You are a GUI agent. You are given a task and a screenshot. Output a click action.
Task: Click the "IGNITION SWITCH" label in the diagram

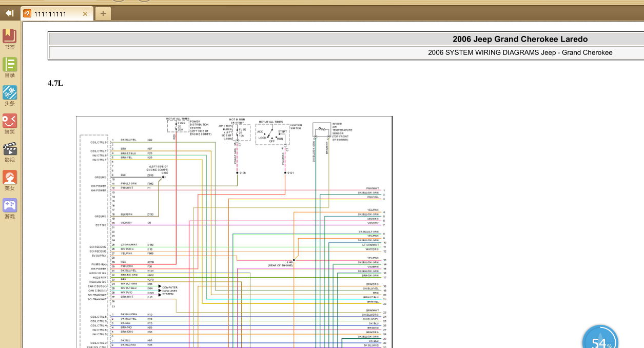point(296,126)
